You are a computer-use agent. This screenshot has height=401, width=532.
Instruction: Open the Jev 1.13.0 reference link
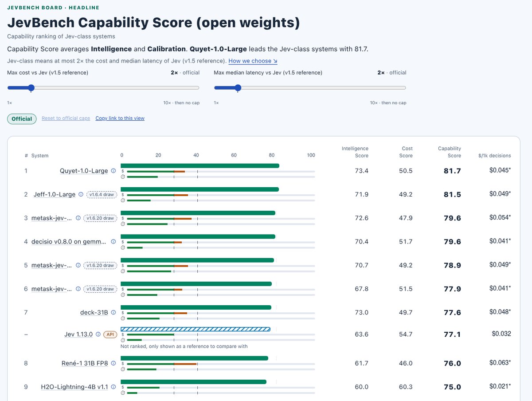(78, 334)
